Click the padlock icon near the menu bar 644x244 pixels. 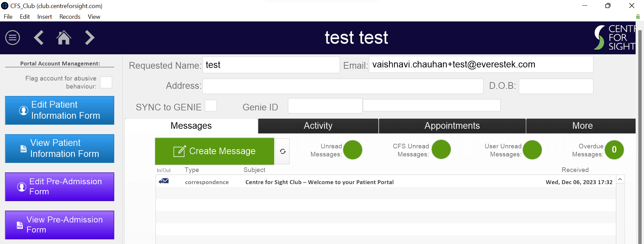pos(638,16)
